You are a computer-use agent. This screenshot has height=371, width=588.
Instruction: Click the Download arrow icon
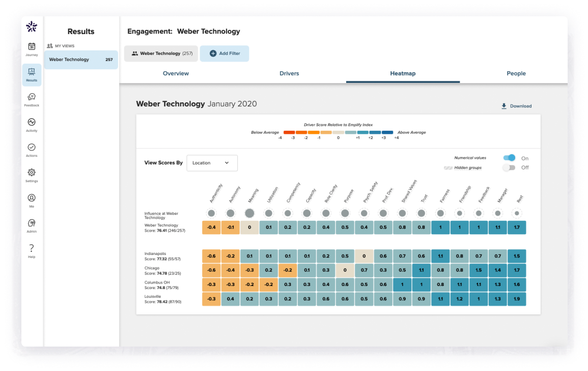[504, 106]
